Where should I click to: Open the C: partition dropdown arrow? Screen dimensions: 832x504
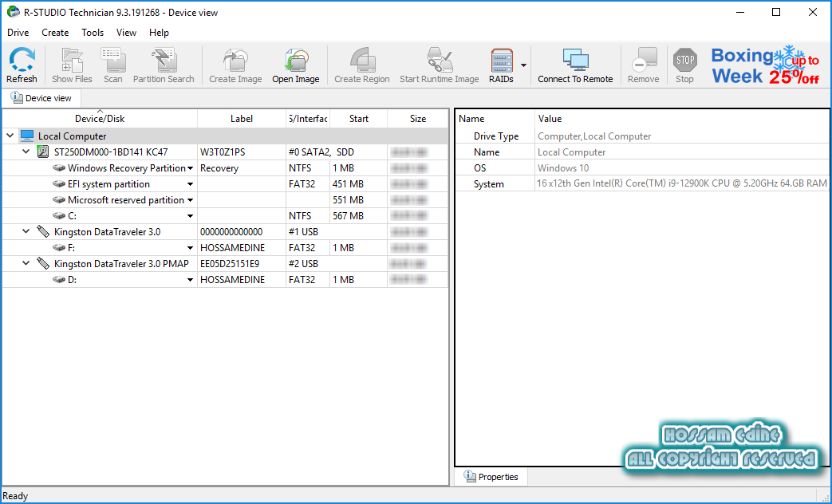[x=191, y=216]
